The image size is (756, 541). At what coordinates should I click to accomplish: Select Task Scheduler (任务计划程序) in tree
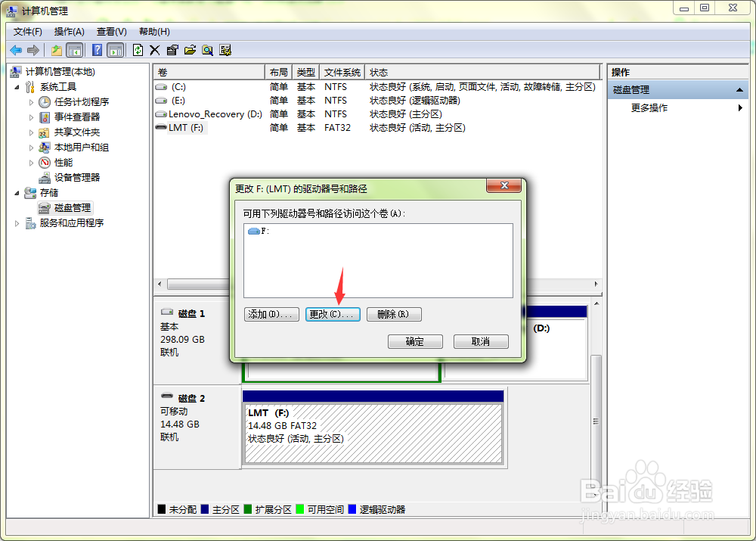82,102
